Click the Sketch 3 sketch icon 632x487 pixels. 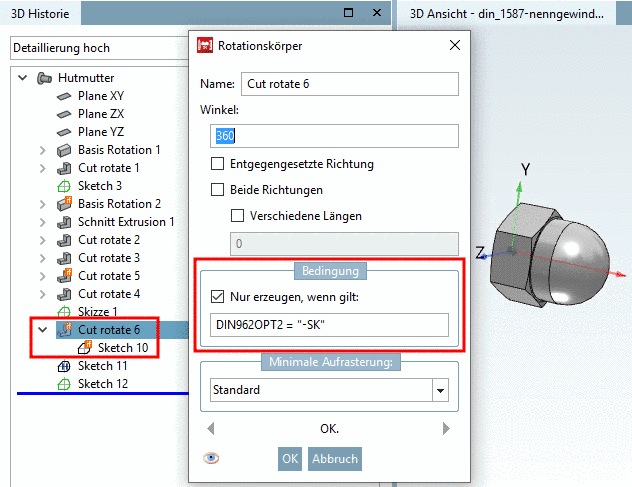64,186
